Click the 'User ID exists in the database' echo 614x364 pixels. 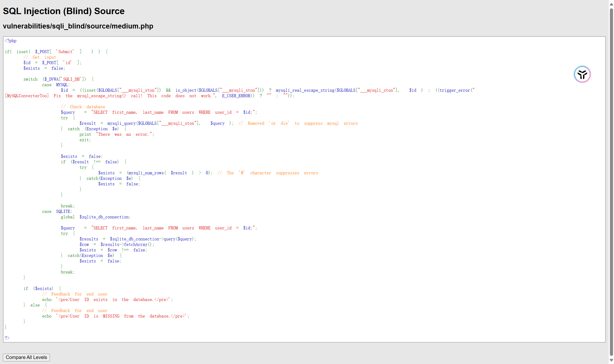[x=107, y=300]
